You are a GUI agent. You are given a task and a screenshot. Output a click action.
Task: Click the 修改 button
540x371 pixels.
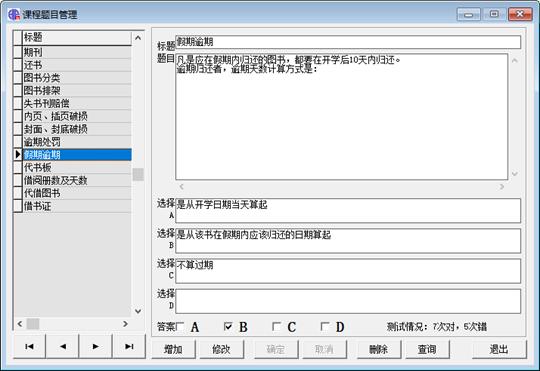[221, 349]
